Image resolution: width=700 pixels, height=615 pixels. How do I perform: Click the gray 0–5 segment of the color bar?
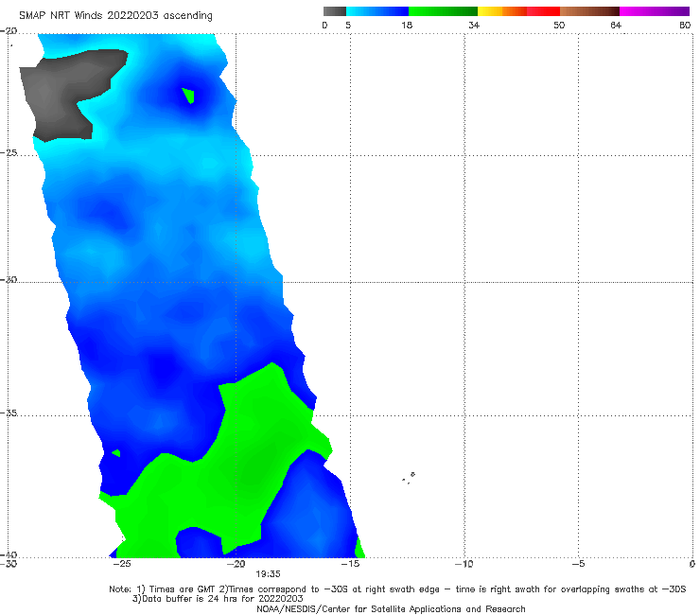(x=334, y=11)
